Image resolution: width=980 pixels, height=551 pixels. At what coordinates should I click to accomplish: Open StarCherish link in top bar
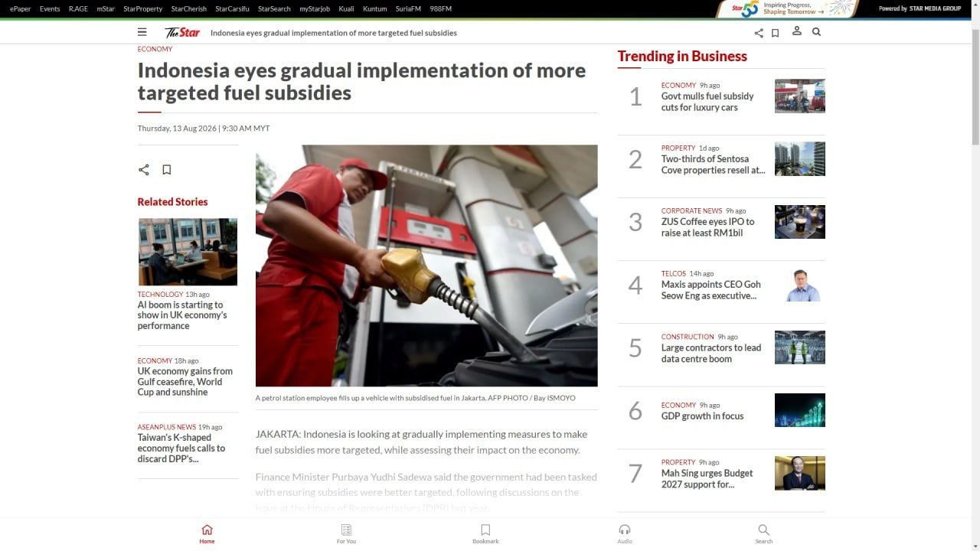pyautogui.click(x=189, y=9)
